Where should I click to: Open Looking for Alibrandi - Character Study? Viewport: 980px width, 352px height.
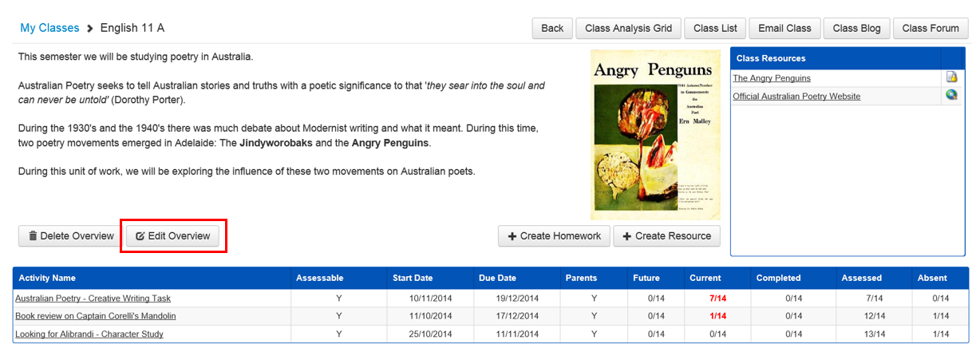[x=89, y=334]
